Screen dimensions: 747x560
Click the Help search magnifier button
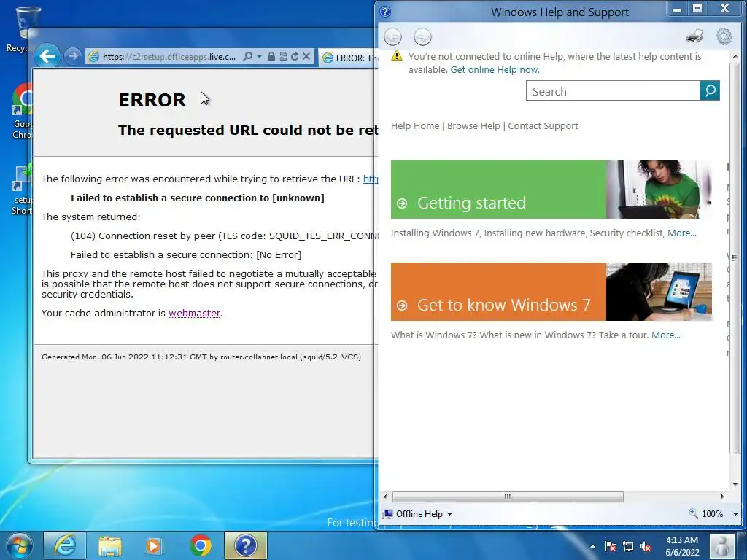pyautogui.click(x=710, y=90)
